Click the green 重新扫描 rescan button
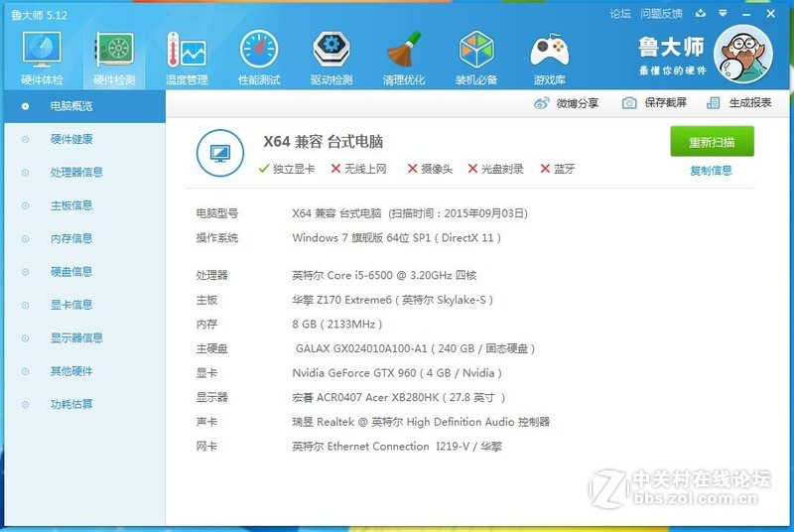This screenshot has height=532, width=794. point(712,142)
